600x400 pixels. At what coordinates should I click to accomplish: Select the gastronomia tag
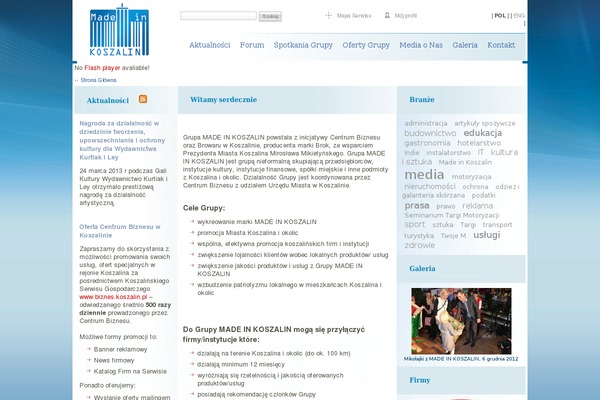pos(427,143)
